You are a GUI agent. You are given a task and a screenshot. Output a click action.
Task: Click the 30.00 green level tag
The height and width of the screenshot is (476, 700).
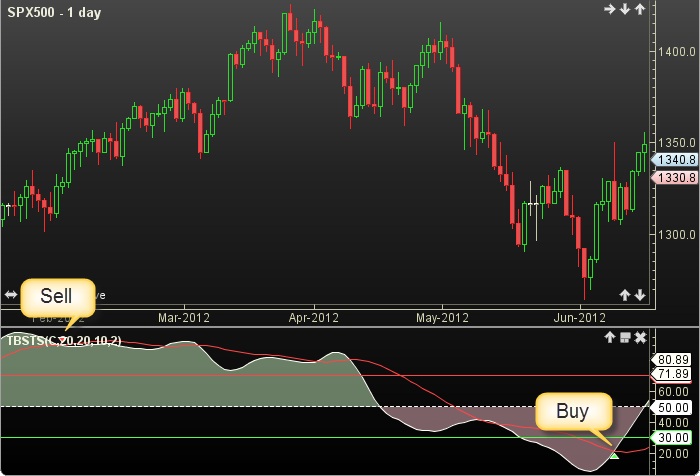click(671, 438)
